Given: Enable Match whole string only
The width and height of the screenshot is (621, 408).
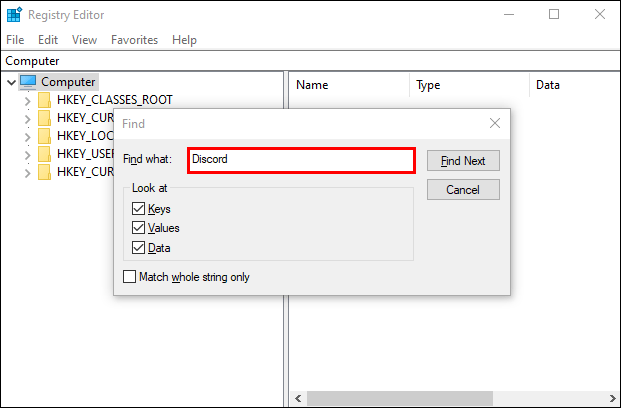Looking at the screenshot, I should [x=130, y=276].
